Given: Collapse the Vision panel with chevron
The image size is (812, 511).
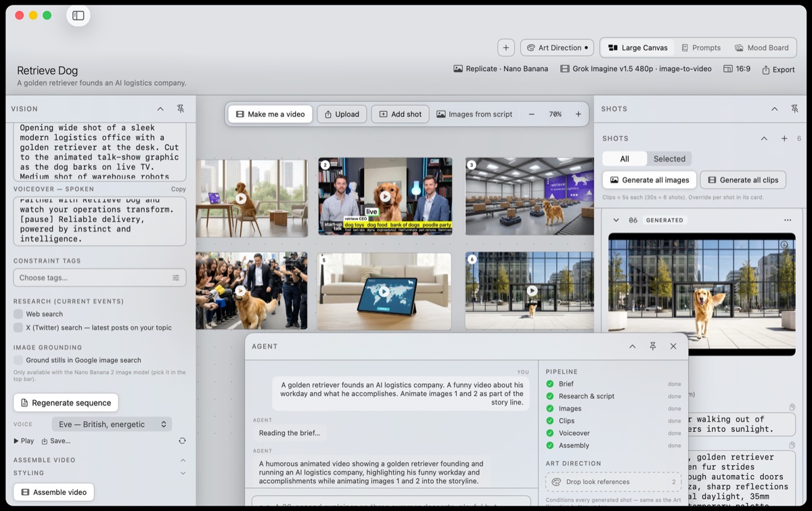Looking at the screenshot, I should [160, 108].
